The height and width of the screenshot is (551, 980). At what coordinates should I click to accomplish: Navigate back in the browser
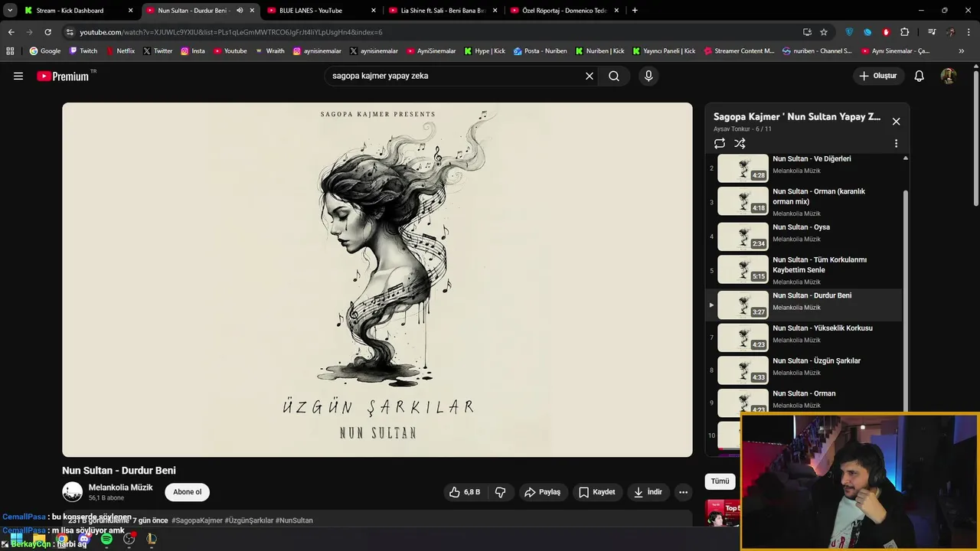pos(11,32)
